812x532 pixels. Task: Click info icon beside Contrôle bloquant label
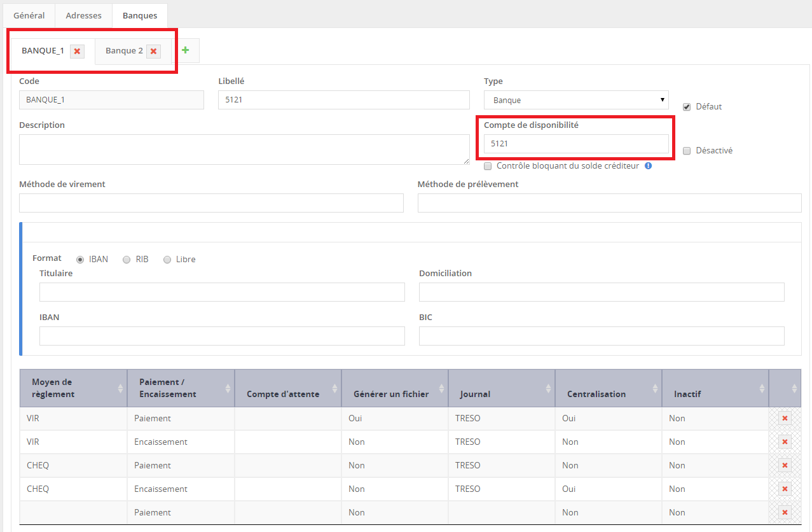click(648, 166)
